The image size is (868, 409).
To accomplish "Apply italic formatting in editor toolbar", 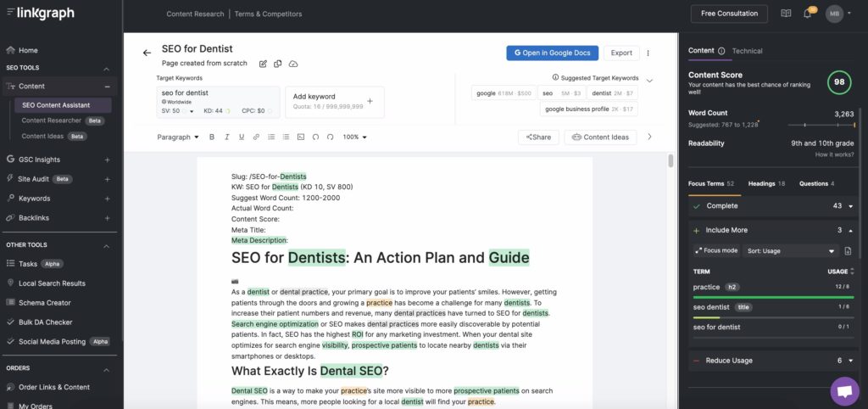I will (226, 137).
